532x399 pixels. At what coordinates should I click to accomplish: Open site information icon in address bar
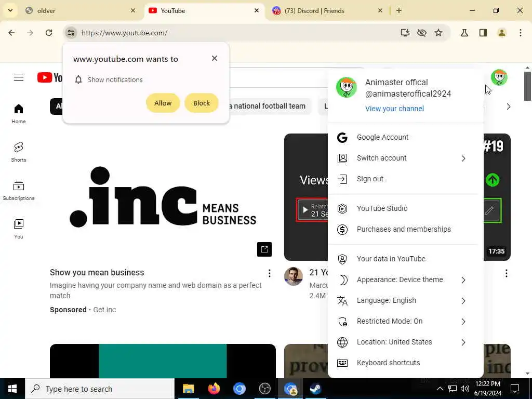[71, 33]
